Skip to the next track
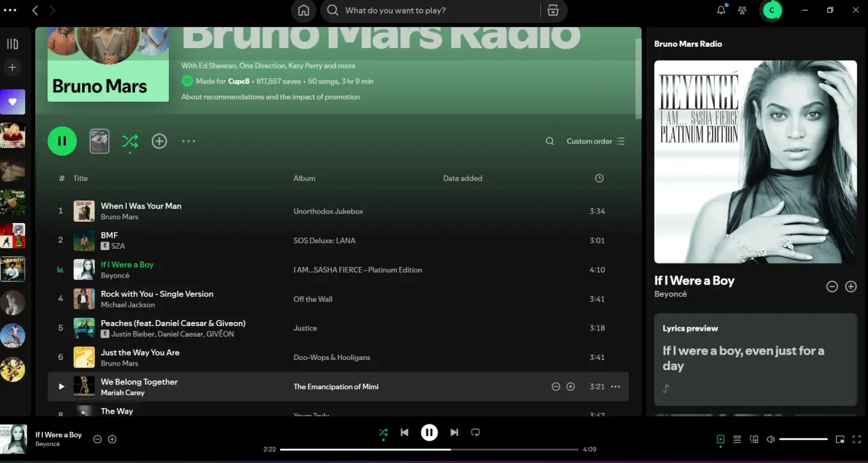 [454, 432]
